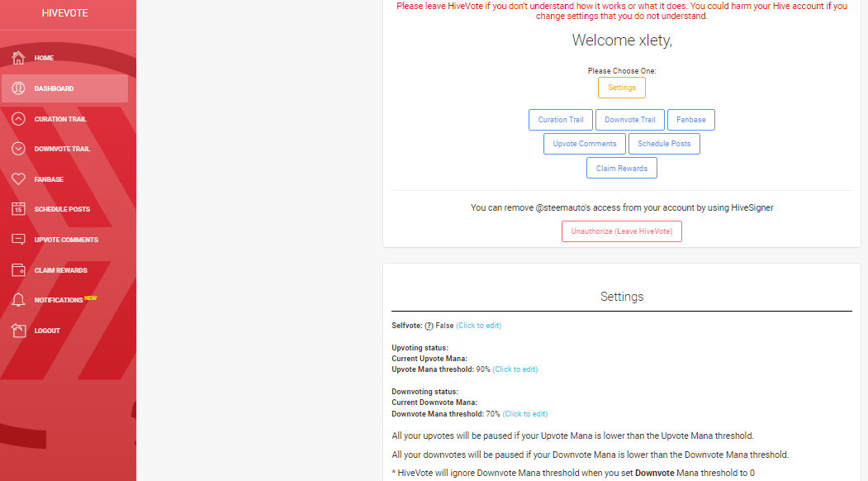
Task: Click the Upvote Comments chat bubble icon
Action: point(18,240)
